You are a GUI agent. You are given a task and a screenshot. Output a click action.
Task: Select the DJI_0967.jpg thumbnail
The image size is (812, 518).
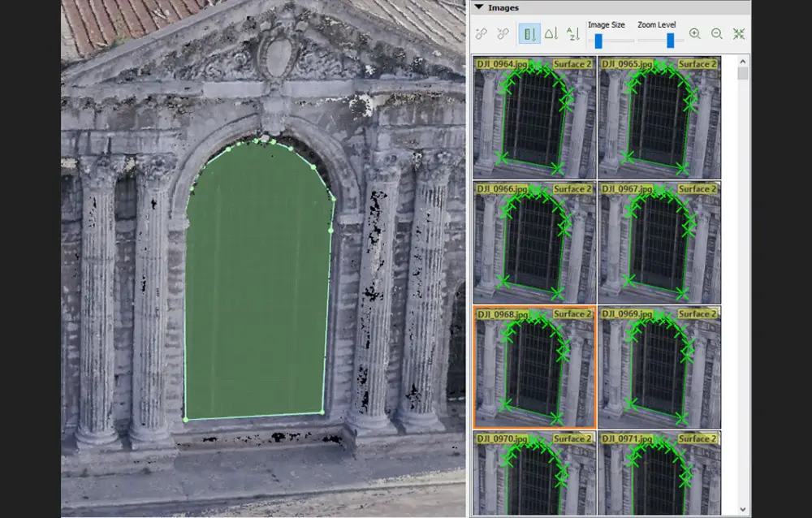click(x=659, y=243)
